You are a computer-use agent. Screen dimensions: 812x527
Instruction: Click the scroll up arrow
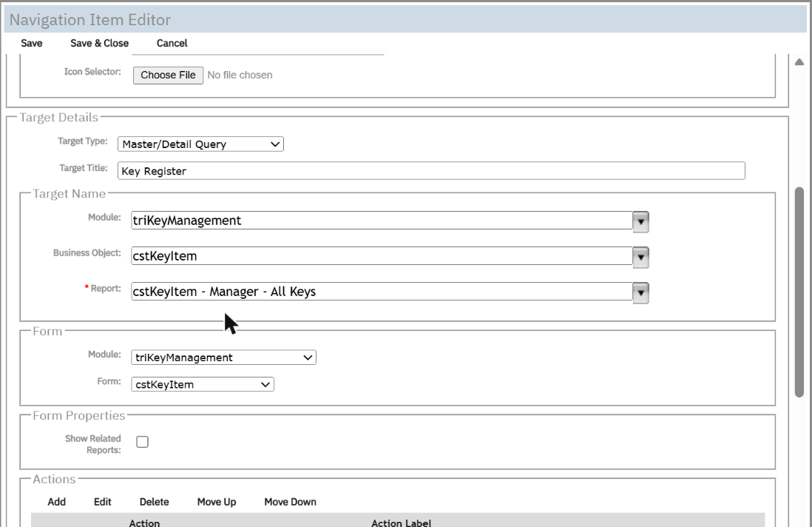coord(799,62)
